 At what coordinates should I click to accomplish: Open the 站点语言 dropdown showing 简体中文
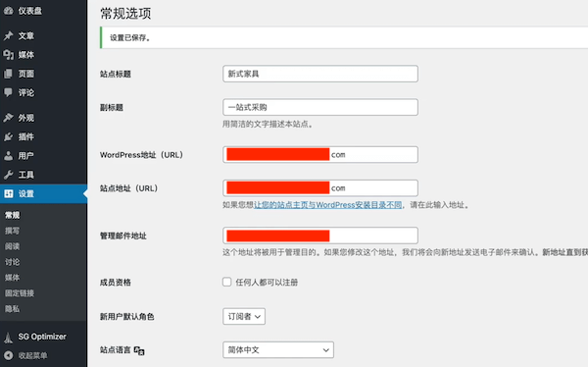pos(278,349)
